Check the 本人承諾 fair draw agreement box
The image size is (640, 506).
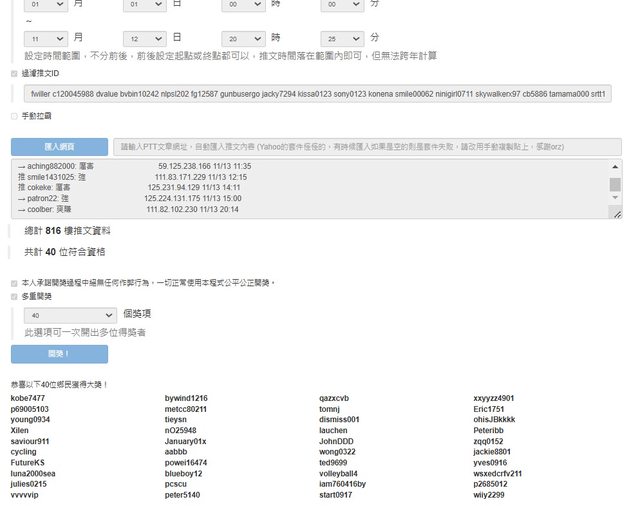pyautogui.click(x=14, y=283)
